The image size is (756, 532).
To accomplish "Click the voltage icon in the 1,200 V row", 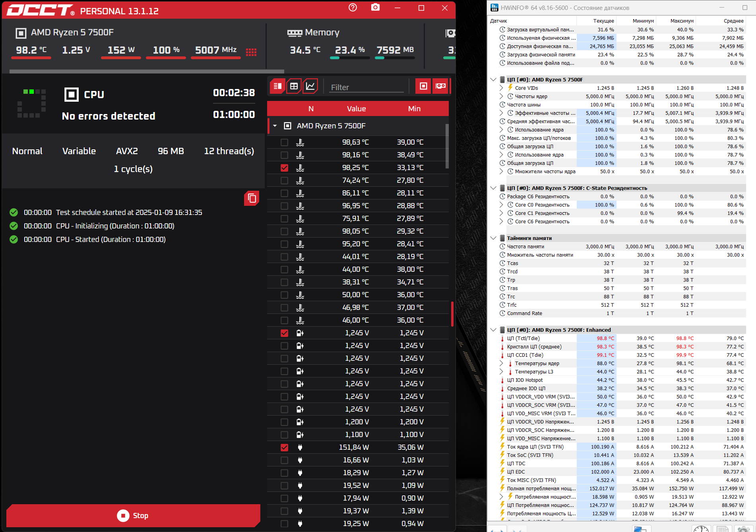I will [x=300, y=422].
